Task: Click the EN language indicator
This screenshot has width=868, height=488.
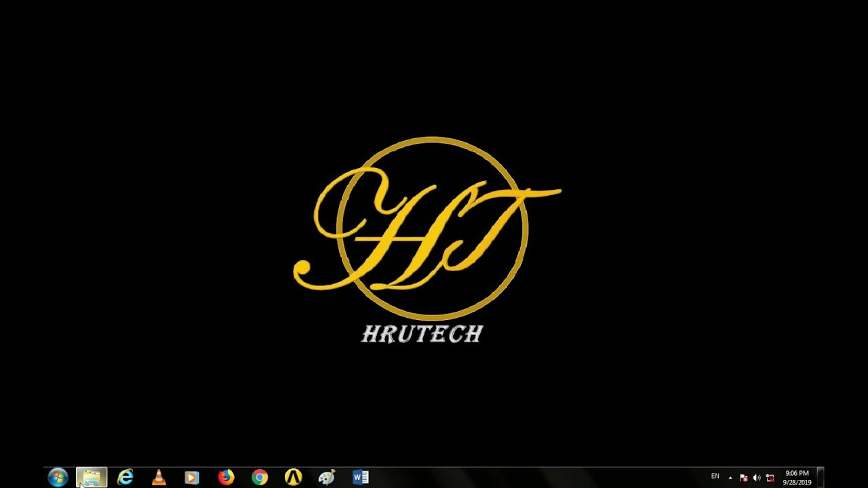Action: click(715, 476)
